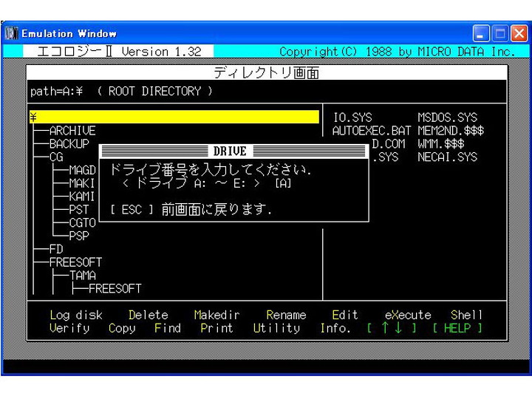Select the FD directory
This screenshot has width=532, height=399.
[56, 250]
